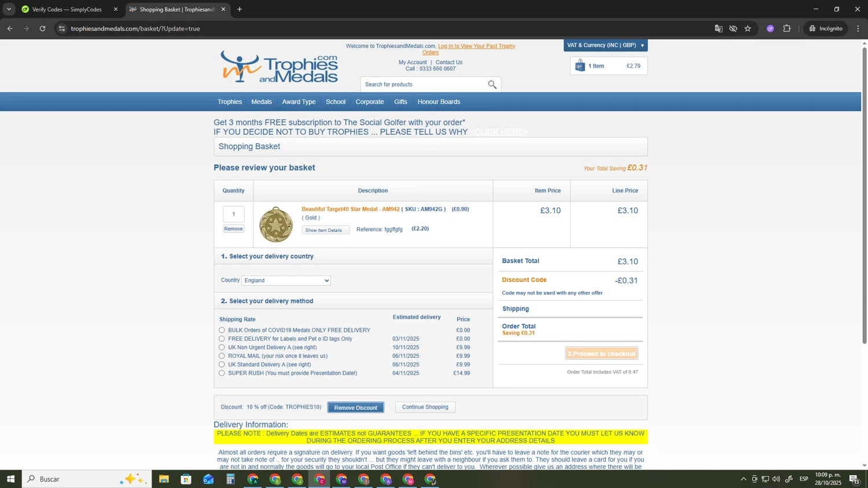Open File Explorer from the taskbar
Viewport: 868px width, 488px height.
[164, 479]
